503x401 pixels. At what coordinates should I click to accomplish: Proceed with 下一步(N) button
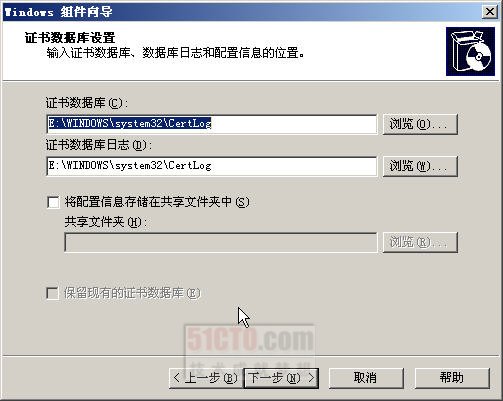pyautogui.click(x=281, y=378)
